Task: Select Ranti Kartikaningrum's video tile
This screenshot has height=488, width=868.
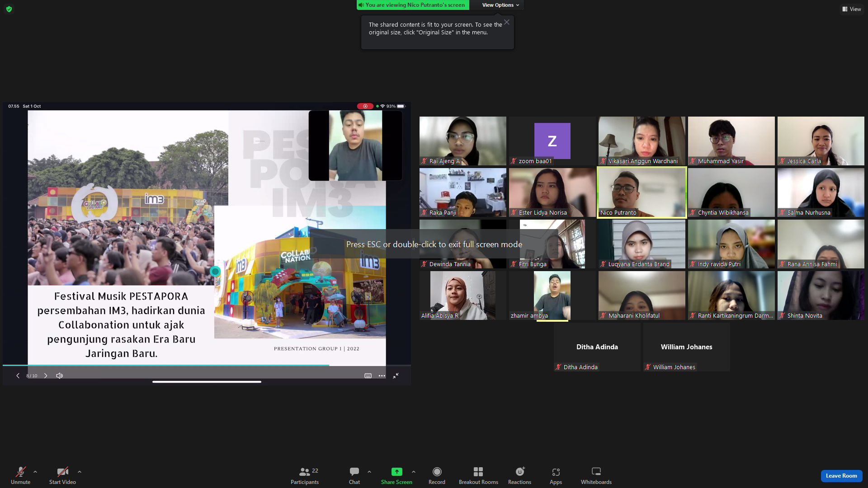Action: coord(731,296)
